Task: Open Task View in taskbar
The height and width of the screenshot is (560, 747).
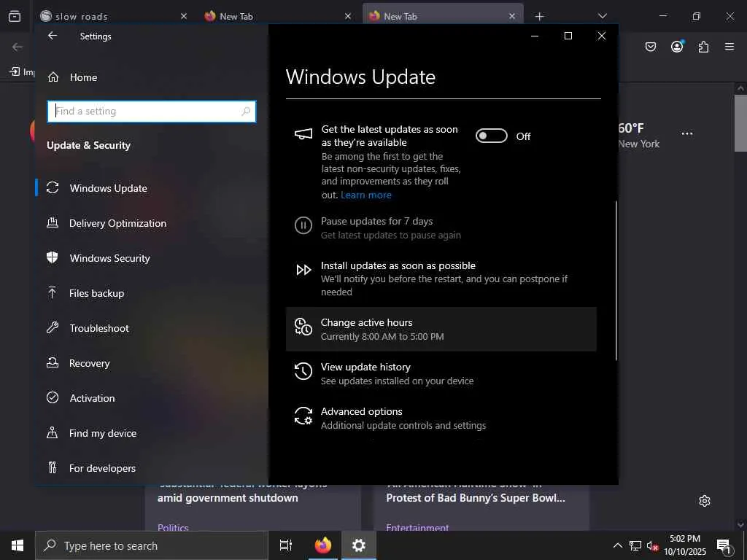Action: click(285, 545)
